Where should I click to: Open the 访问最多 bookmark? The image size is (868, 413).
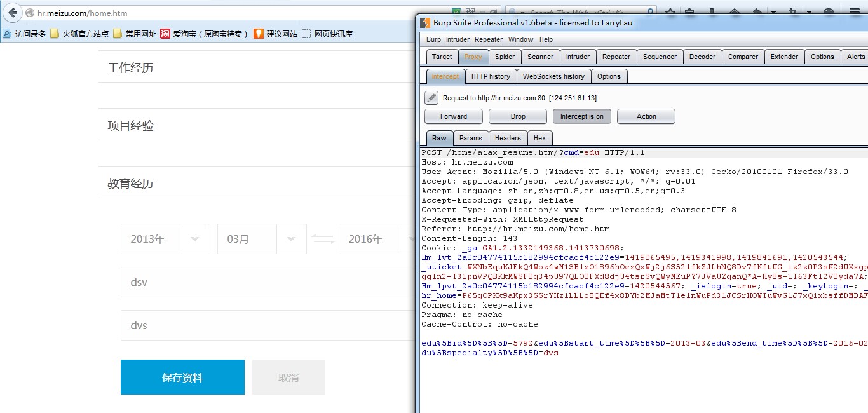[x=24, y=34]
